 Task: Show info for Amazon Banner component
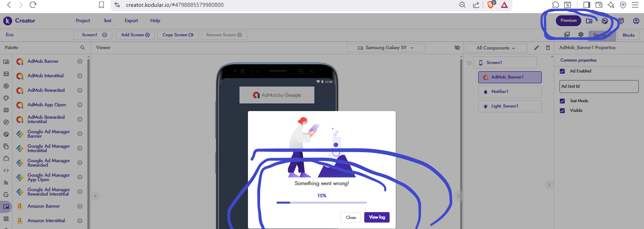(x=80, y=206)
